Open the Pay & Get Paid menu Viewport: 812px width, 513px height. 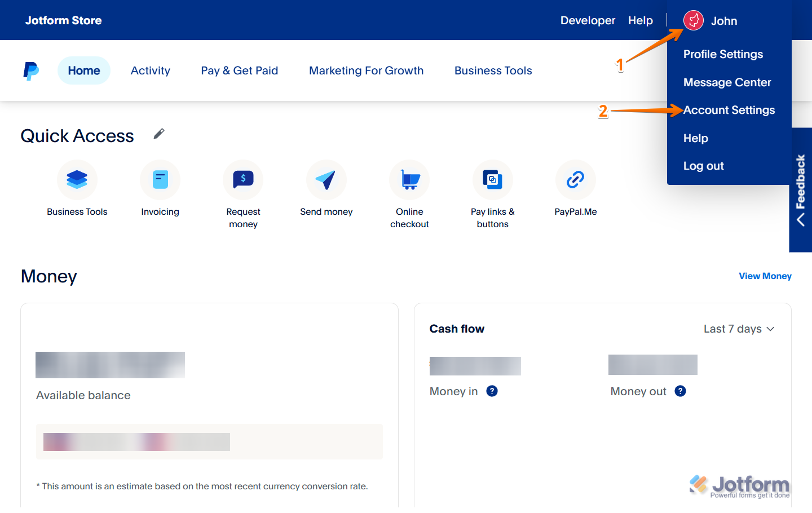click(239, 70)
